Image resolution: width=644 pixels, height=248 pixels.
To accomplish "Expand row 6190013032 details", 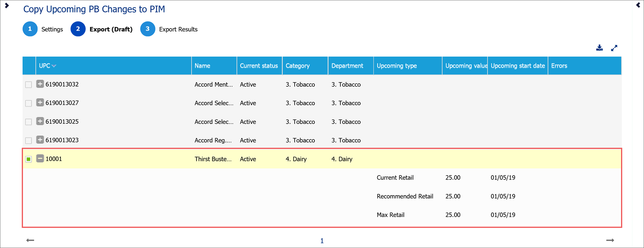I will (x=40, y=84).
